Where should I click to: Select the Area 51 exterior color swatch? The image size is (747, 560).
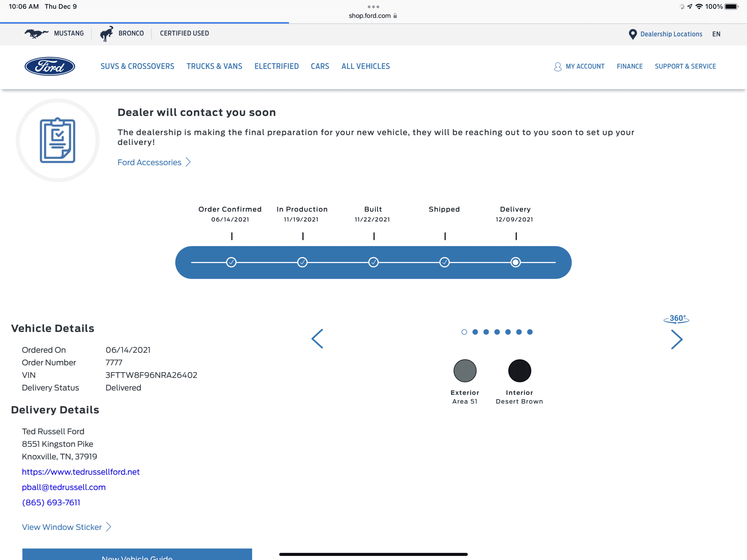click(x=465, y=371)
